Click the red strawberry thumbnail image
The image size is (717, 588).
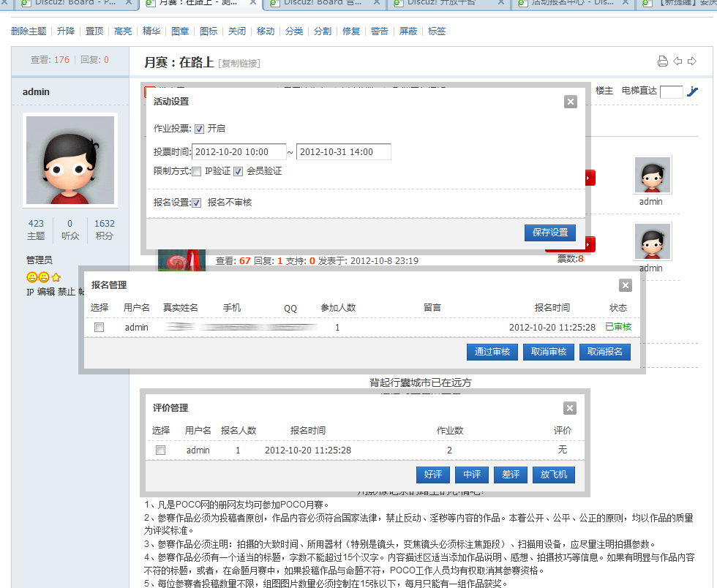pos(181,260)
